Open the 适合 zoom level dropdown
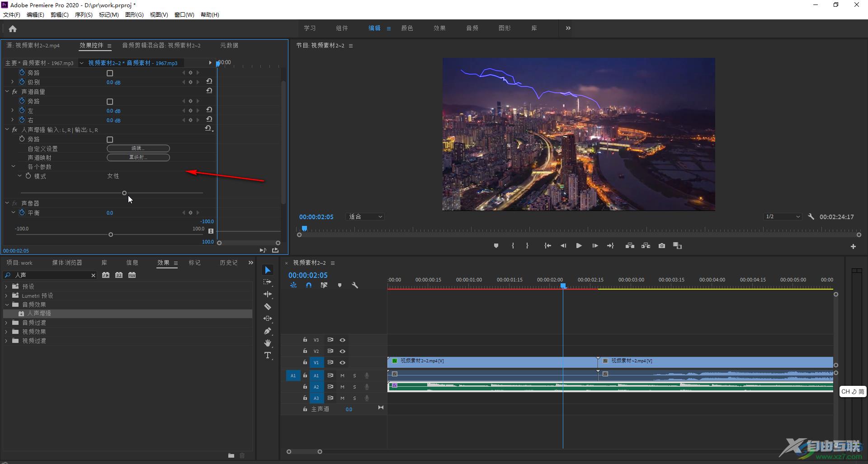The image size is (868, 464). tap(365, 217)
